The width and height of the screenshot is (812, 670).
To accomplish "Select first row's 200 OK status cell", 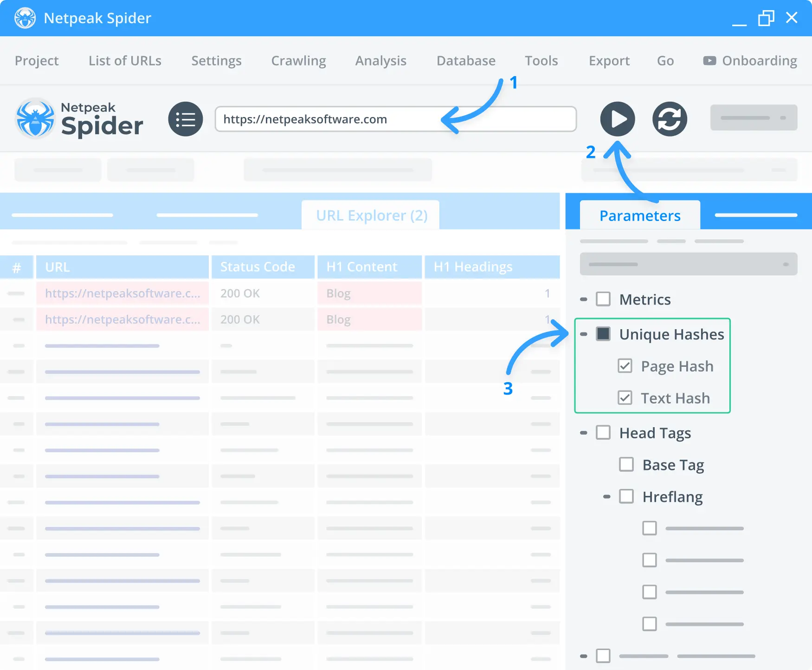I will click(263, 293).
